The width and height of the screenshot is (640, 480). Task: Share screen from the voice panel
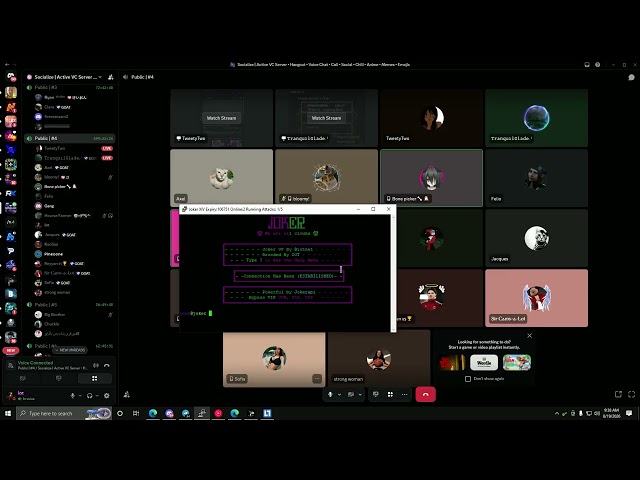(x=58, y=378)
